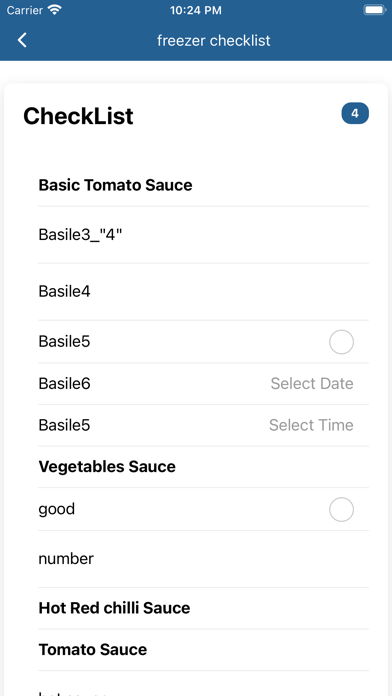Viewport: 392px width, 696px height.
Task: Tap the back arrow icon
Action: (x=22, y=40)
